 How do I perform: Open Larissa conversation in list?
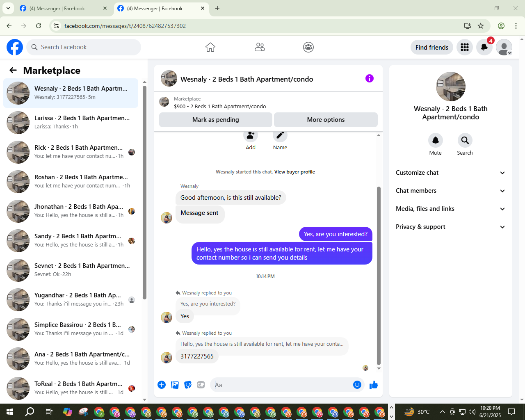[71, 123]
